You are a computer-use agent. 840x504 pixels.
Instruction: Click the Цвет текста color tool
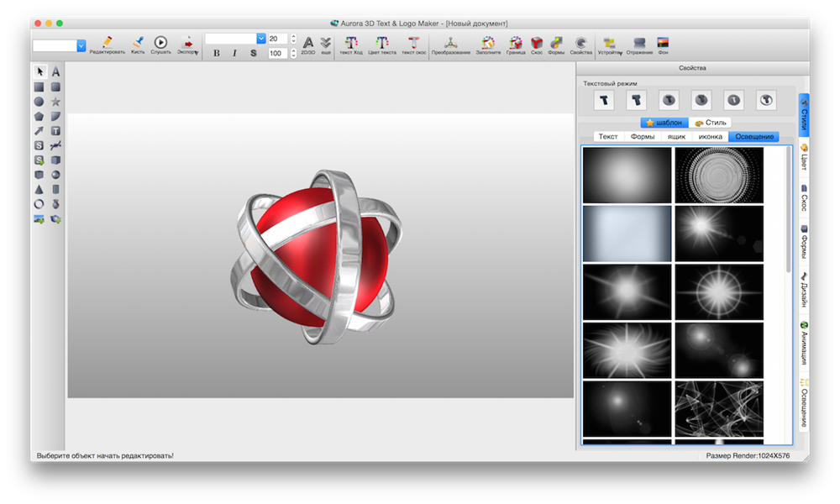382,42
